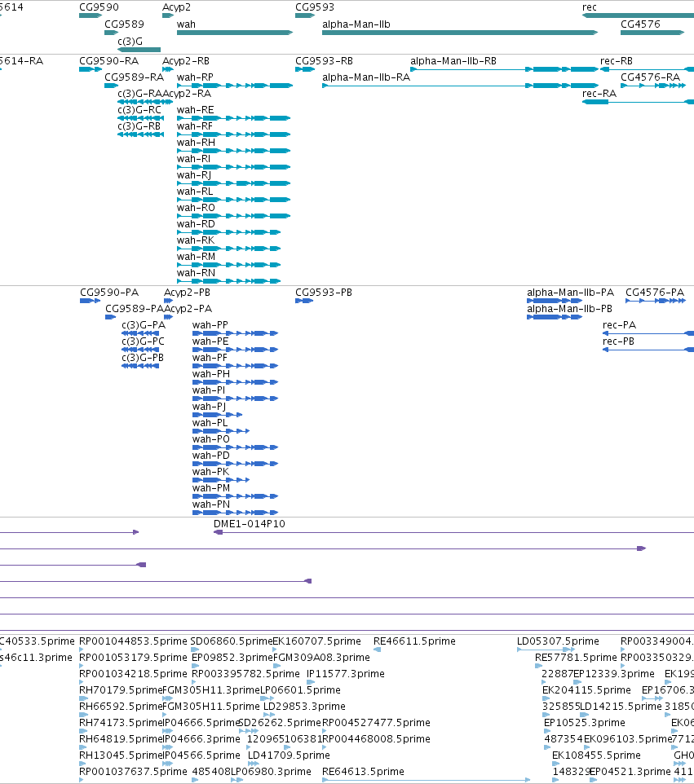Screen dimensions: 694x784
Task: Select the RE64613.5prime EST
Action: coord(427,780)
